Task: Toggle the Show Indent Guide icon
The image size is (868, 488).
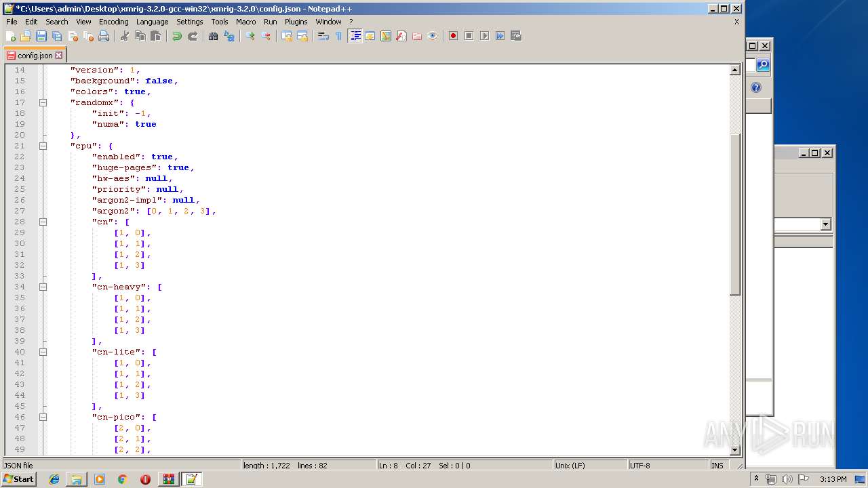Action: point(355,36)
